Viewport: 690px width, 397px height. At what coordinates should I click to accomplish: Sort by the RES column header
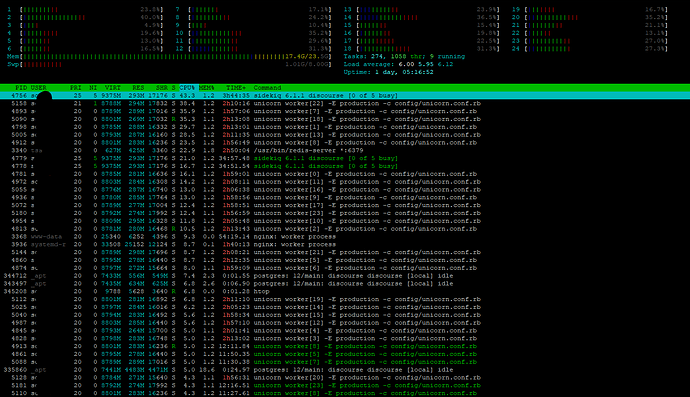(138, 88)
